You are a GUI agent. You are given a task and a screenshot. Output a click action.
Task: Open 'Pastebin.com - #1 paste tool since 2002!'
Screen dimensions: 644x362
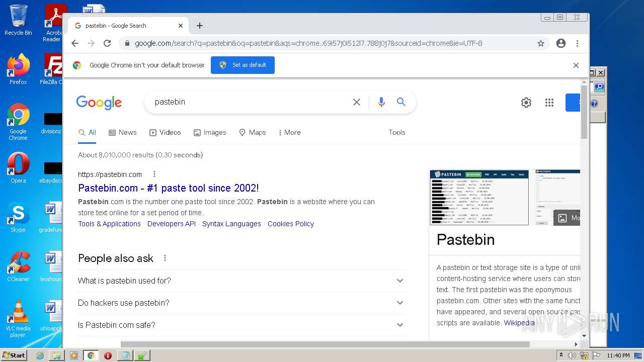pyautogui.click(x=169, y=189)
